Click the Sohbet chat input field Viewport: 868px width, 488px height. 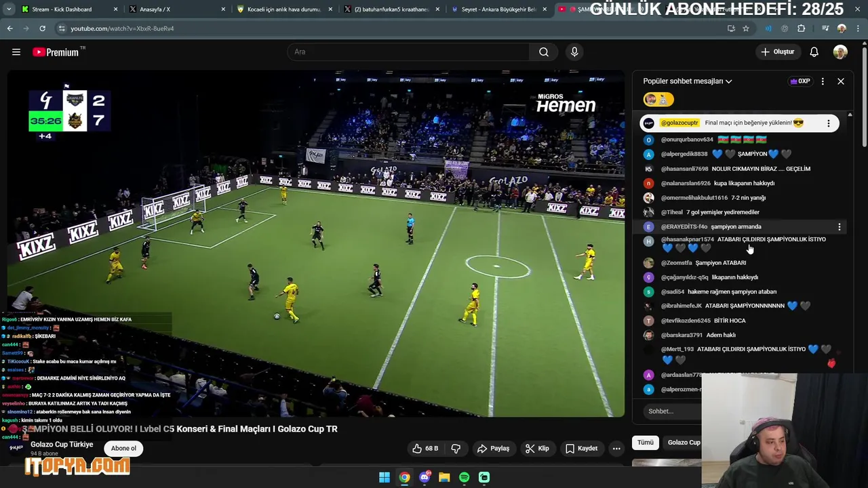tap(671, 411)
